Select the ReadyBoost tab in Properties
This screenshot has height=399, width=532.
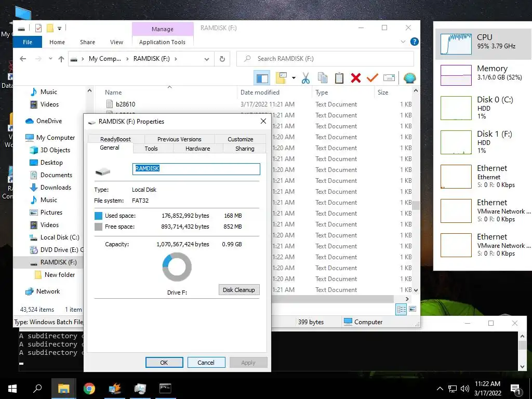click(x=115, y=139)
